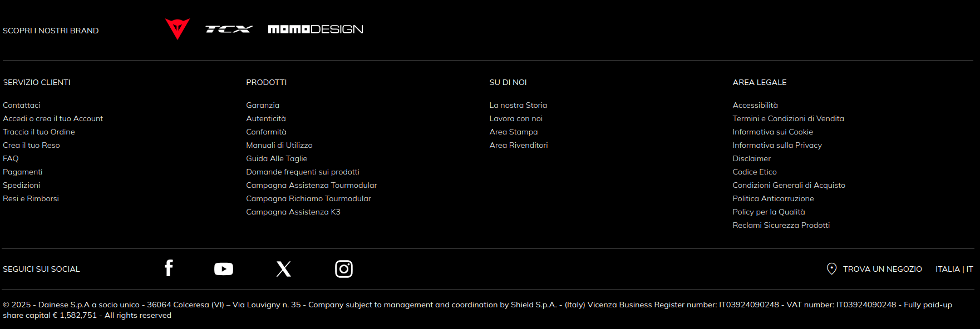This screenshot has height=329, width=980.
Task: Open the Instagram profile icon
Action: click(344, 269)
